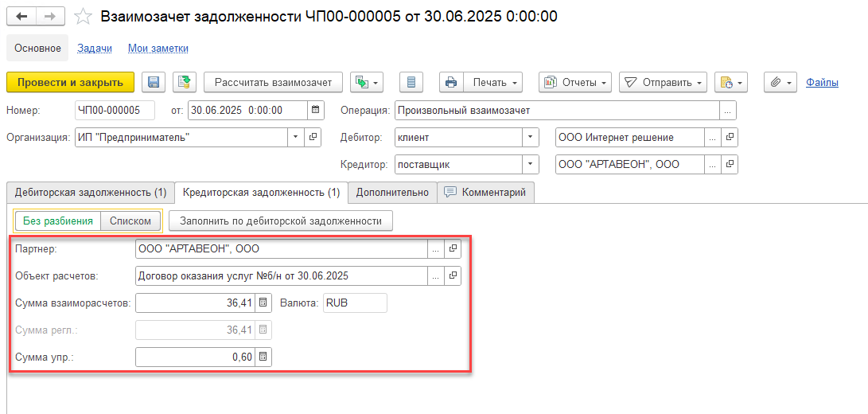
Task: Click the save document floppy disk icon
Action: tap(154, 82)
